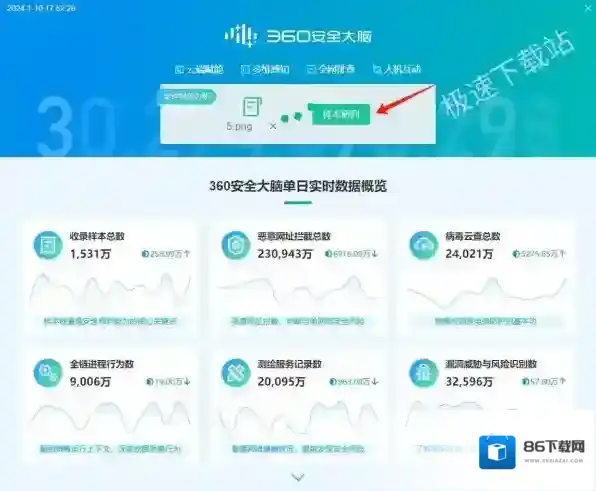Close the 360 Security Brain window
The height and width of the screenshot is (491, 596).
tap(587, 8)
